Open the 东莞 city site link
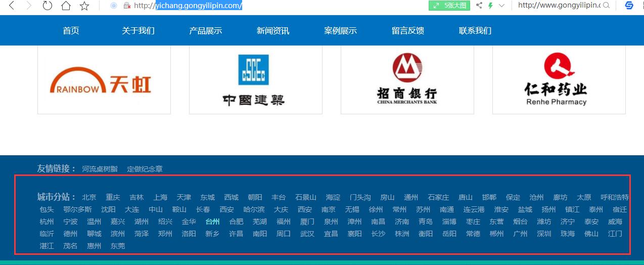Image resolution: width=644 pixels, height=265 pixels. (x=118, y=246)
